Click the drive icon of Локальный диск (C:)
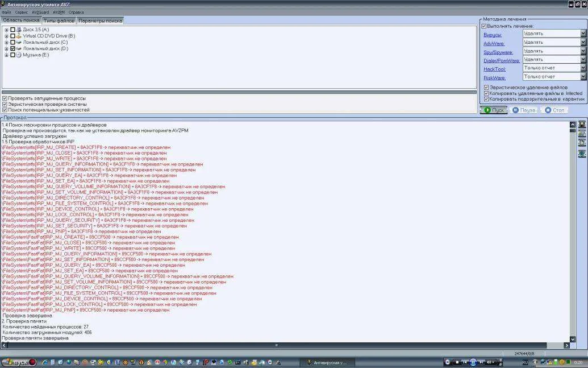Image resolution: width=588 pixels, height=368 pixels. point(19,42)
